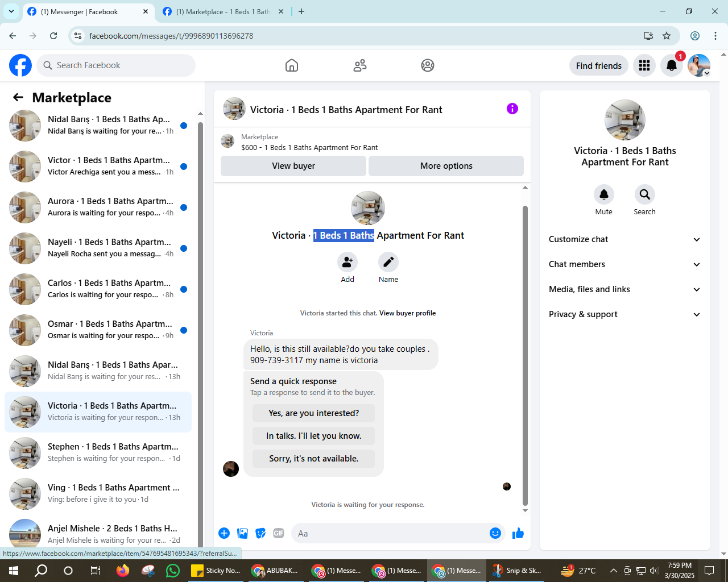The height and width of the screenshot is (582, 728).
Task: Click the Find friends button
Action: [599, 65]
